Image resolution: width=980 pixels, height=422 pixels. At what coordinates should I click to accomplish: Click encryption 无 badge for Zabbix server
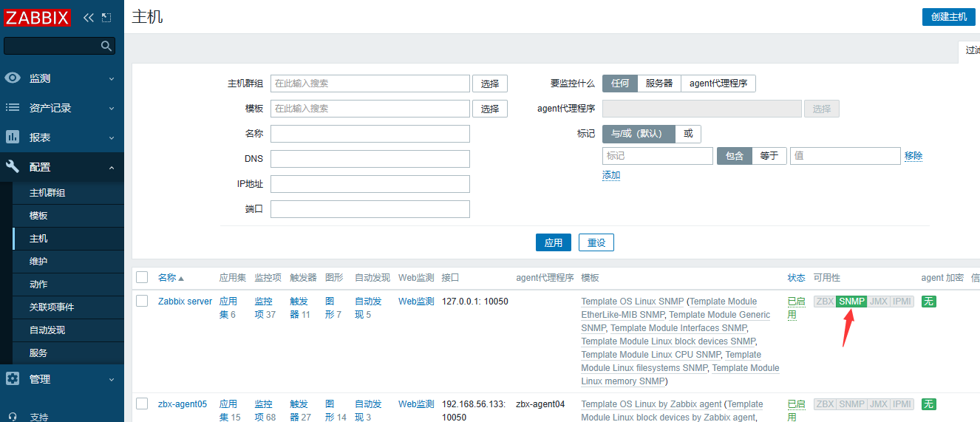pyautogui.click(x=929, y=302)
